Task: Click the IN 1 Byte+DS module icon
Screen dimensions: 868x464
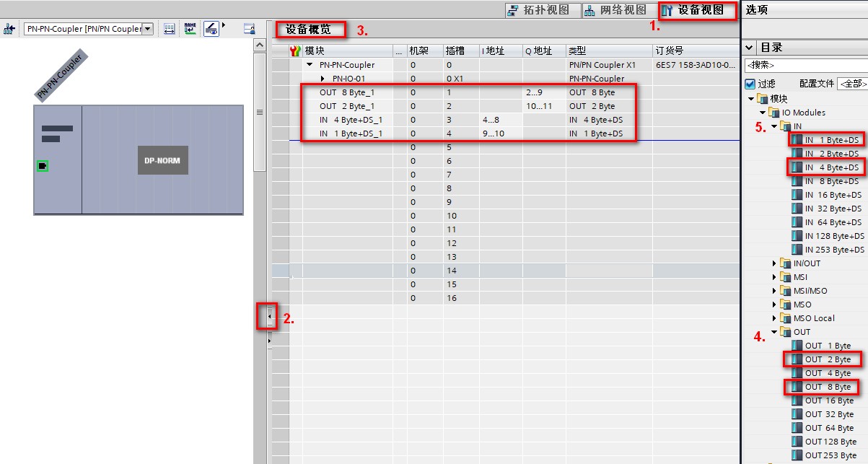Action: 797,140
